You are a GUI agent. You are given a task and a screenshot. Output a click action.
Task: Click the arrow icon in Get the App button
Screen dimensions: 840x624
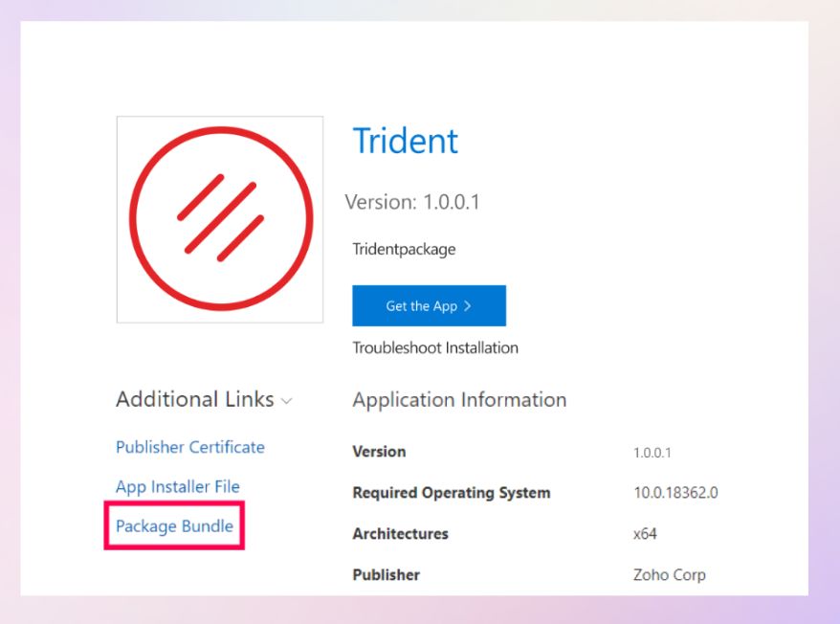tap(468, 305)
